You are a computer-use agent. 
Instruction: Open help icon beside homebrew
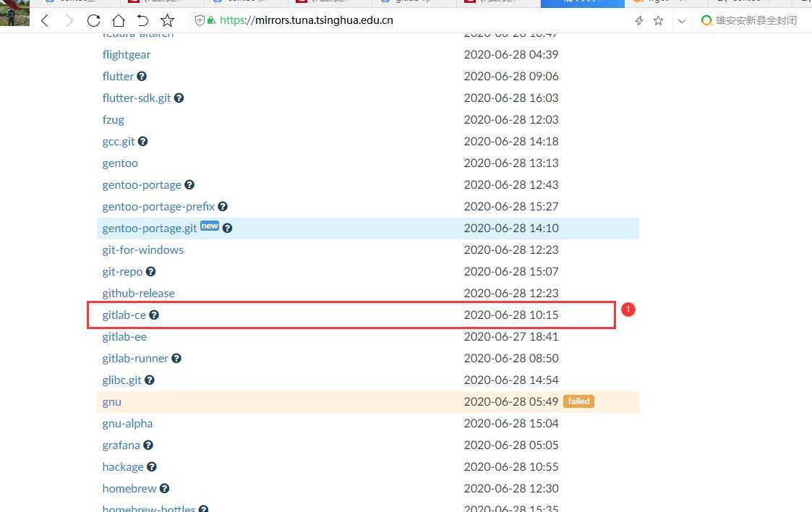(x=165, y=490)
